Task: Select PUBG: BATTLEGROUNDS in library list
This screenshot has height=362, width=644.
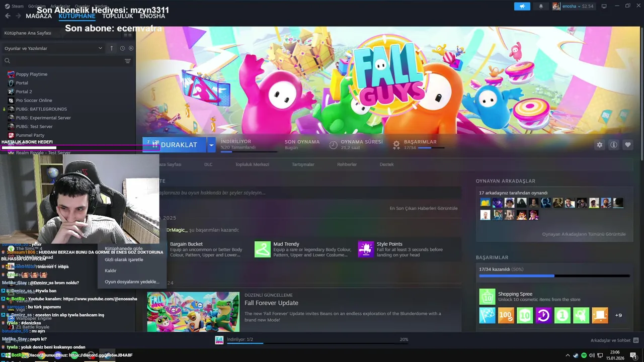Action: [x=41, y=109]
